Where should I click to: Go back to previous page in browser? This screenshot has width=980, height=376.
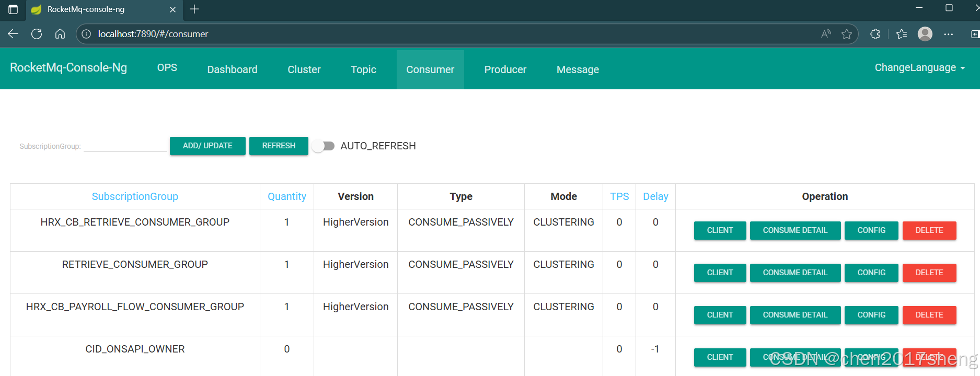pyautogui.click(x=13, y=34)
